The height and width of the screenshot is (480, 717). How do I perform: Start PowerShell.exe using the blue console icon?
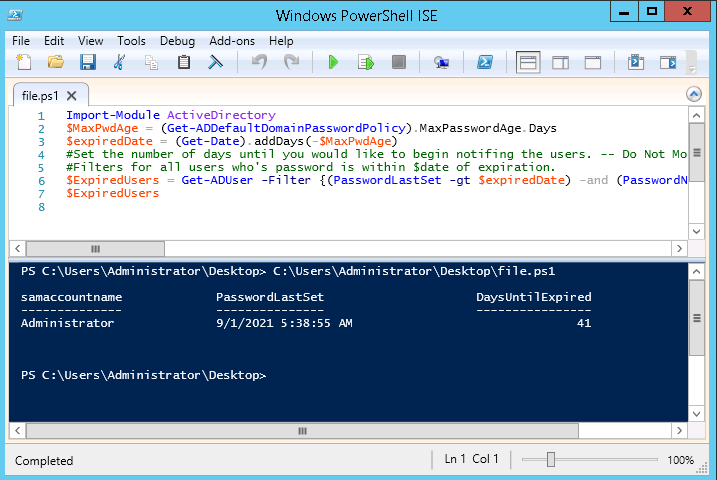point(485,62)
